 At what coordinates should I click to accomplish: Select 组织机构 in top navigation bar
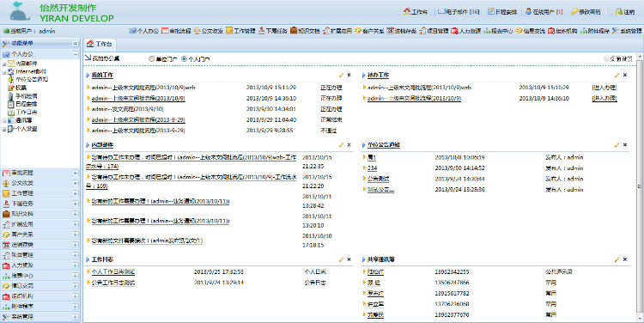pyautogui.click(x=562, y=31)
